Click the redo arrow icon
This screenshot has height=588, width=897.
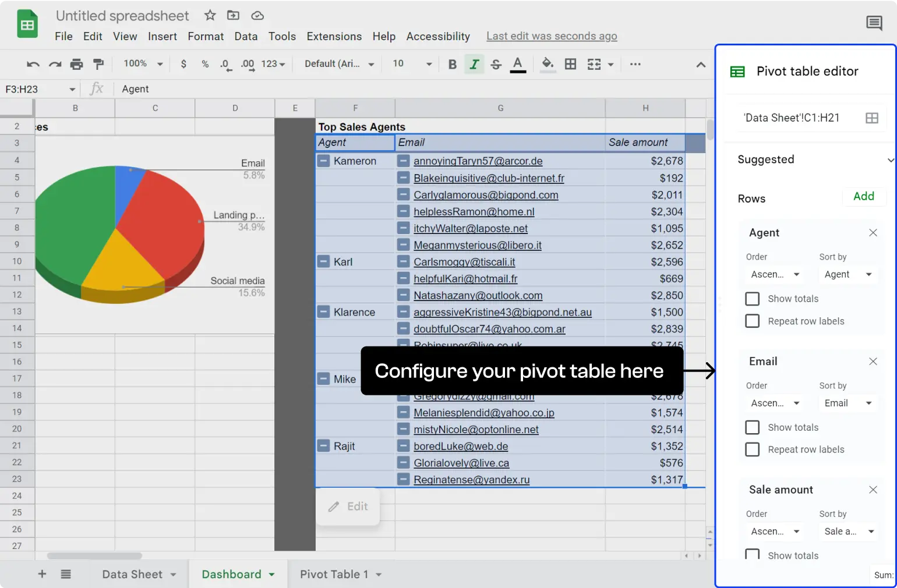[55, 64]
